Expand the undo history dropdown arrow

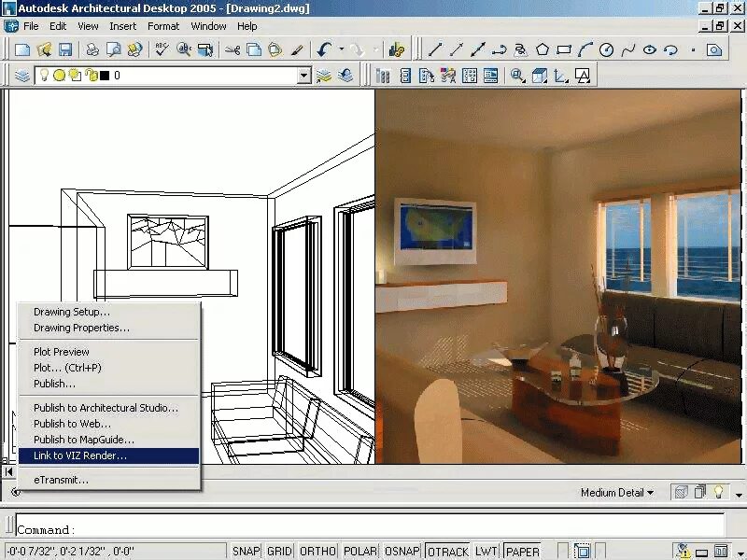point(341,49)
